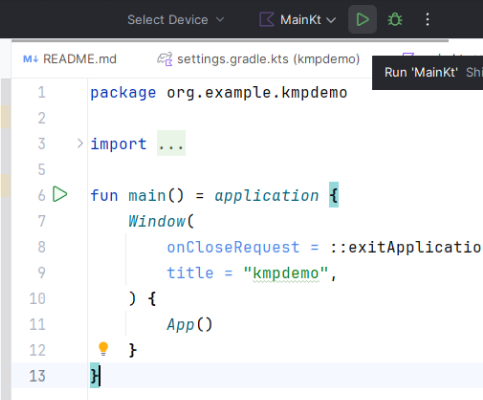
Task: Click line number 13 in the gutter
Action: [x=37, y=376]
